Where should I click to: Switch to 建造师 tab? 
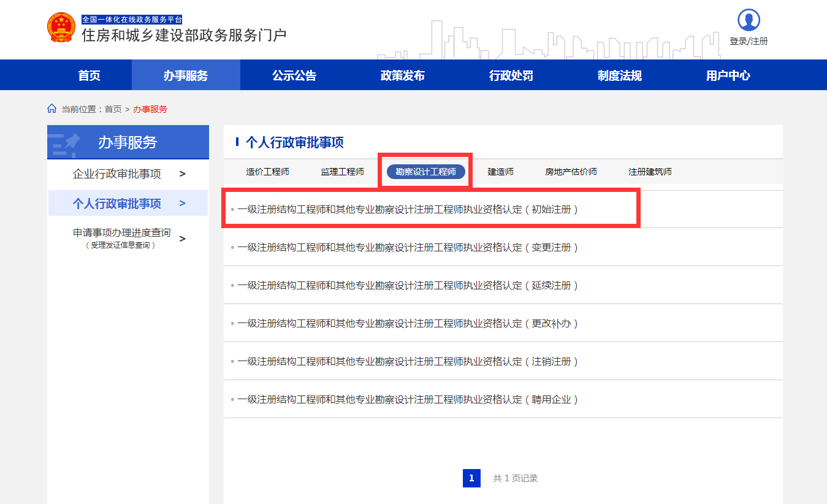tap(501, 172)
